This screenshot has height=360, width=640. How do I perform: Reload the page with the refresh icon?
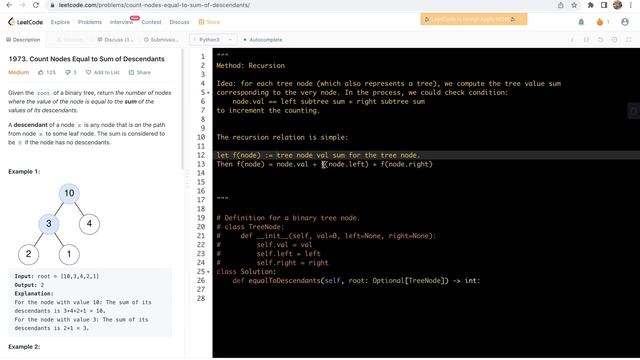36,5
